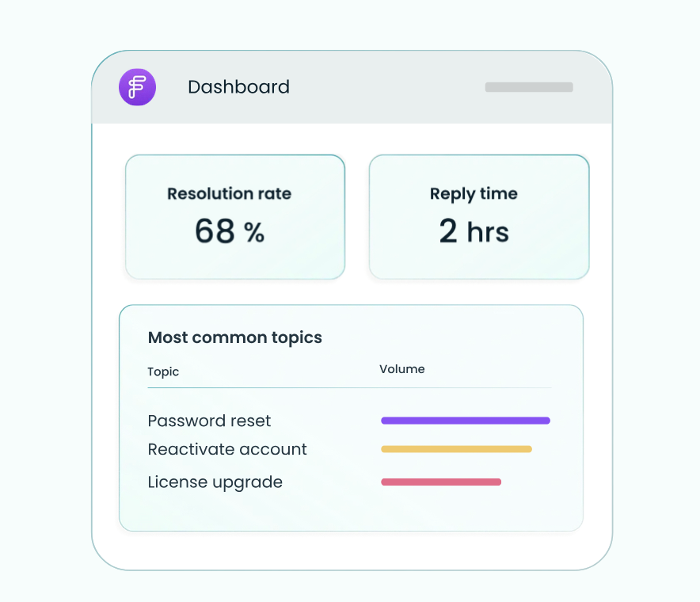Click the yellow Reactivate account volume bar
700x602 pixels.
pyautogui.click(x=456, y=449)
